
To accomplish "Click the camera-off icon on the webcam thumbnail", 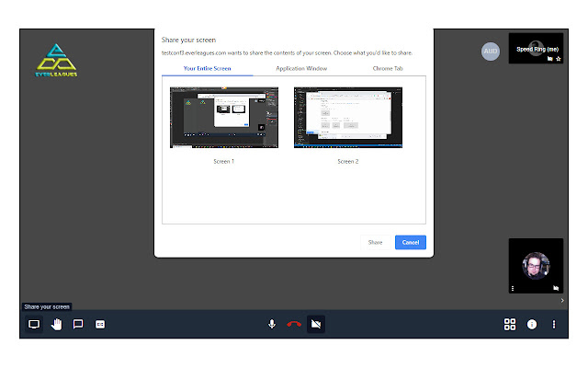I will click(x=556, y=288).
